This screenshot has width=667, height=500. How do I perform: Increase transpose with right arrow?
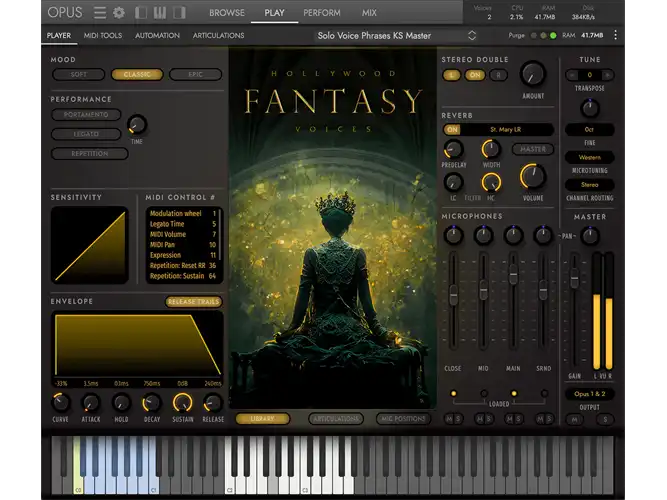[x=607, y=75]
